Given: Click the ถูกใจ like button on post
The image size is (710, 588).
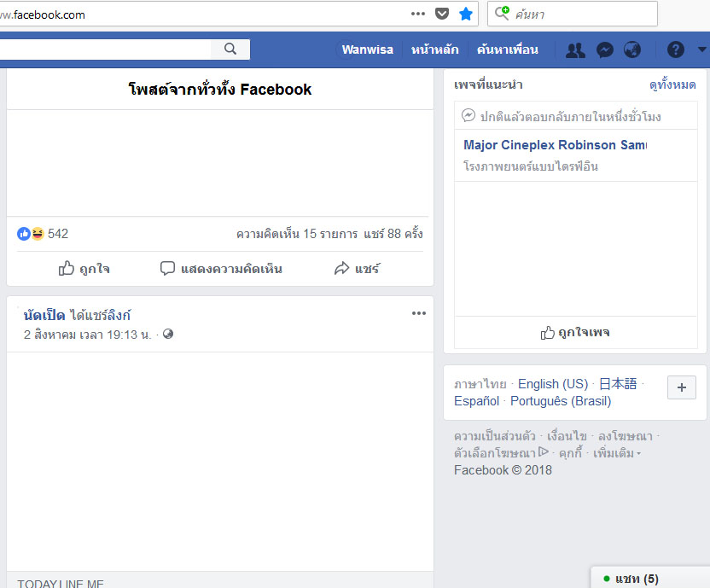Looking at the screenshot, I should [84, 269].
